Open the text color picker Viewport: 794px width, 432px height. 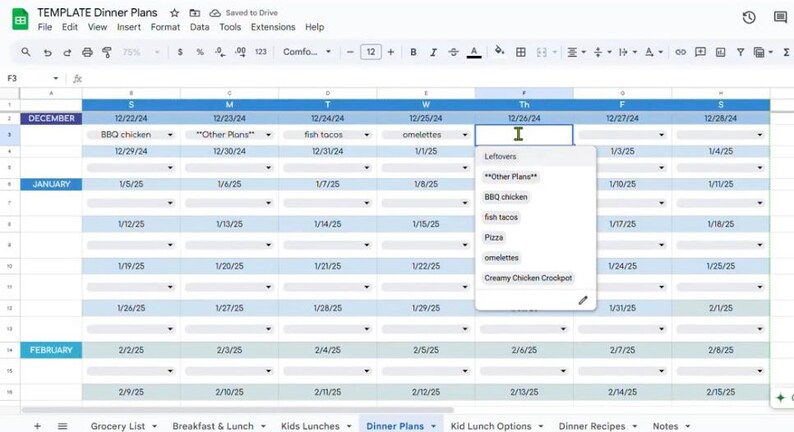click(474, 52)
